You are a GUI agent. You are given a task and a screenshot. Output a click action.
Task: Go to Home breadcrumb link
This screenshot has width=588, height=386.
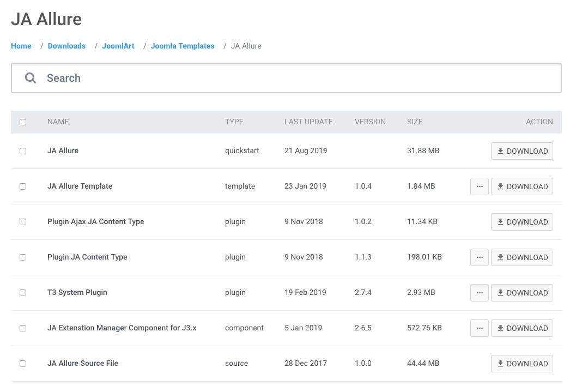tap(21, 46)
